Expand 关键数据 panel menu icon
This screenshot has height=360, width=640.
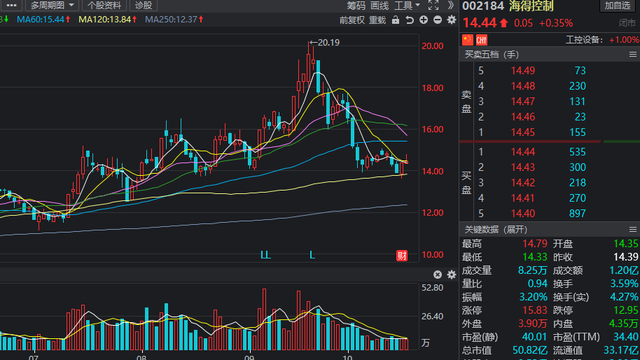click(633, 229)
